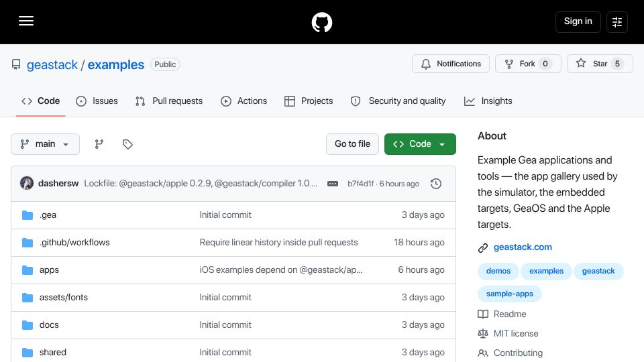The image size is (644, 362).
Task: Open the appearance settings sliders icon
Action: pyautogui.click(x=617, y=21)
